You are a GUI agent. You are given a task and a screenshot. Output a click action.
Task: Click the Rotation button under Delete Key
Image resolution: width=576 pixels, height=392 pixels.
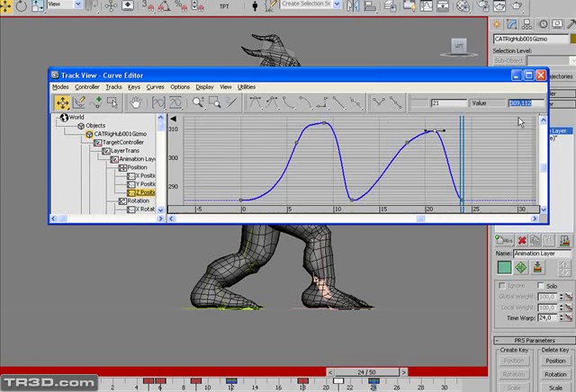point(555,374)
